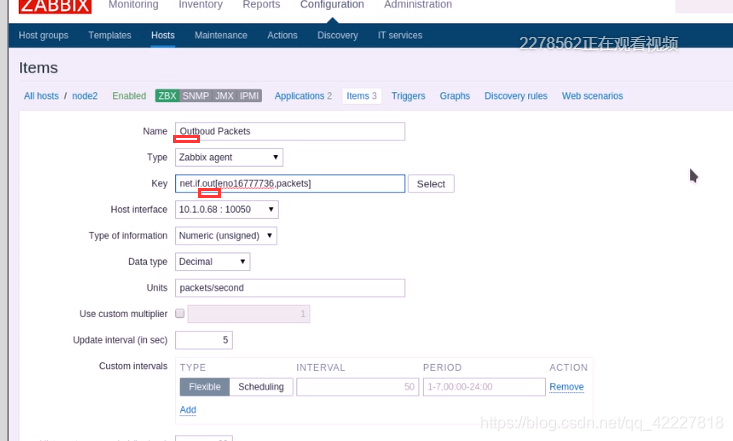Image resolution: width=733 pixels, height=441 pixels.
Task: Add a new custom interval
Action: (188, 410)
